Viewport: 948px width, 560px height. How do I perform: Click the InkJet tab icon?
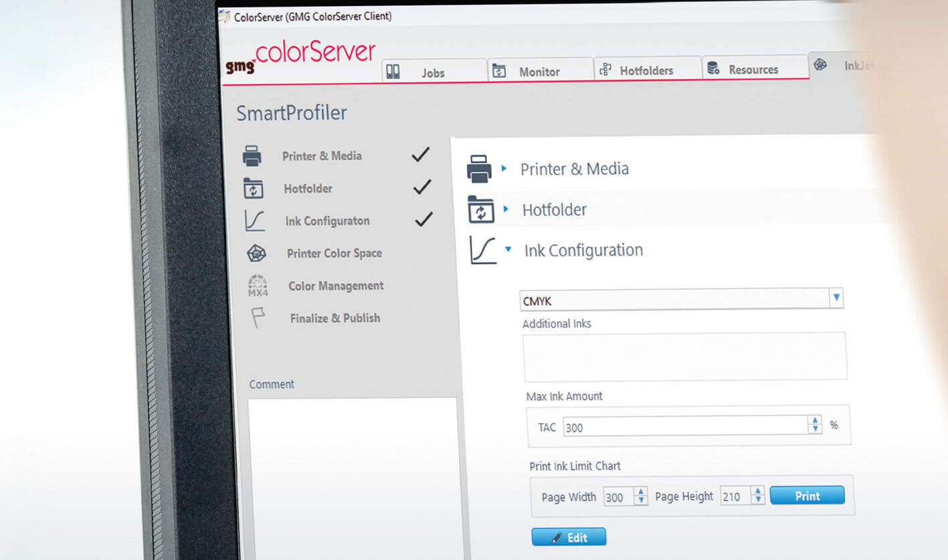[x=820, y=65]
